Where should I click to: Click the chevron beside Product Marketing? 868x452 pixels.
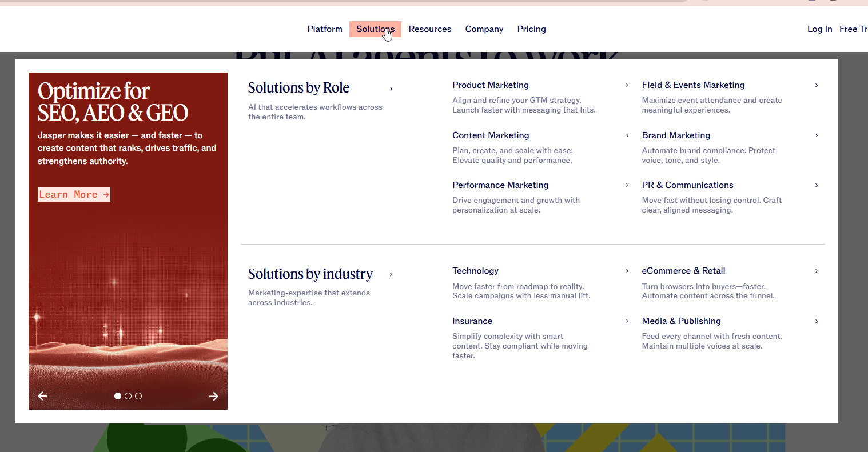[x=627, y=85]
